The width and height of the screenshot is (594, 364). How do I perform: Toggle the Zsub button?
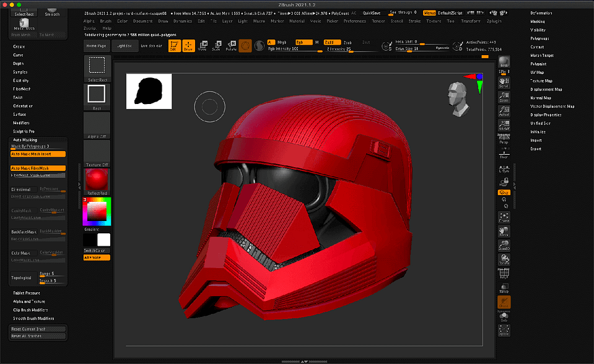tap(347, 43)
